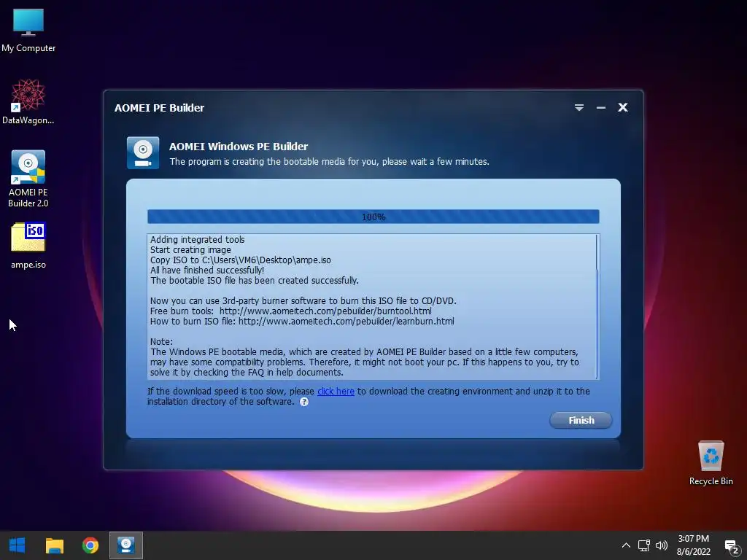Screen dimensions: 747x560
Task: Show hidden system tray icons
Action: click(x=626, y=545)
